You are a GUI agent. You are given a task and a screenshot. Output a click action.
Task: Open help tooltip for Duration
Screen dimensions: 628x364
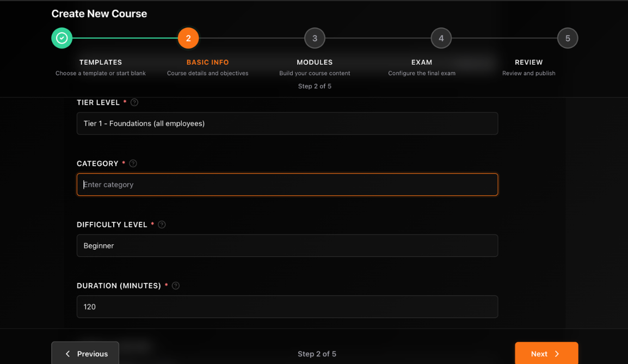(x=175, y=285)
